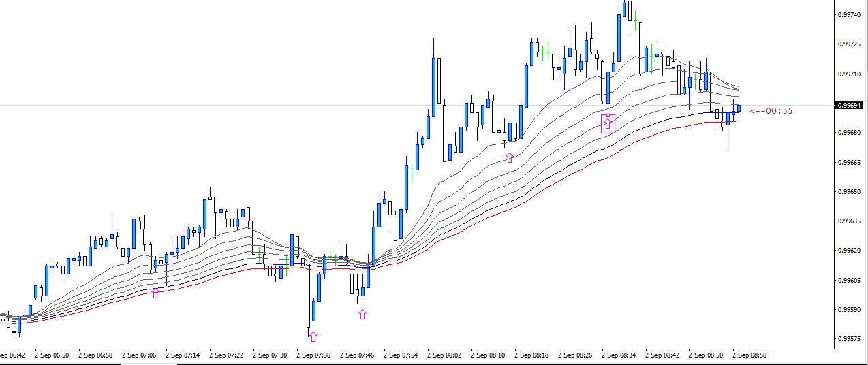Click time axis label 2 Sep 08:26
This screenshot has height=365, width=868.
(575, 355)
